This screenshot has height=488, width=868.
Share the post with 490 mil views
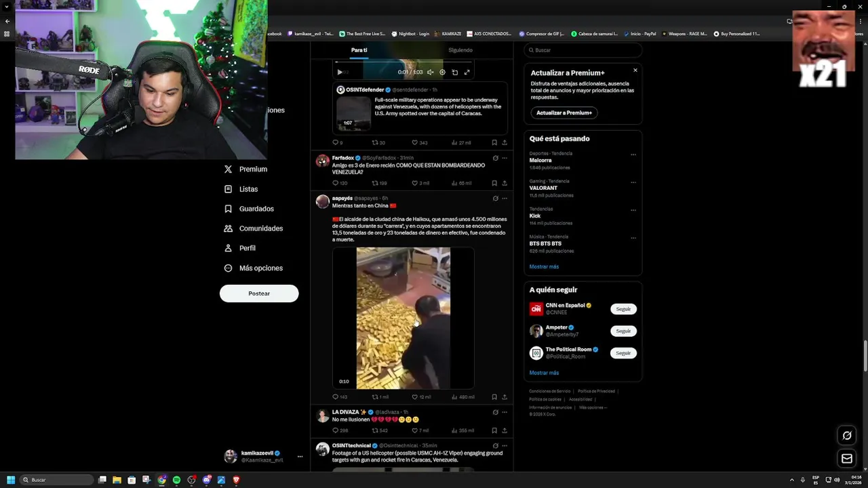505,397
